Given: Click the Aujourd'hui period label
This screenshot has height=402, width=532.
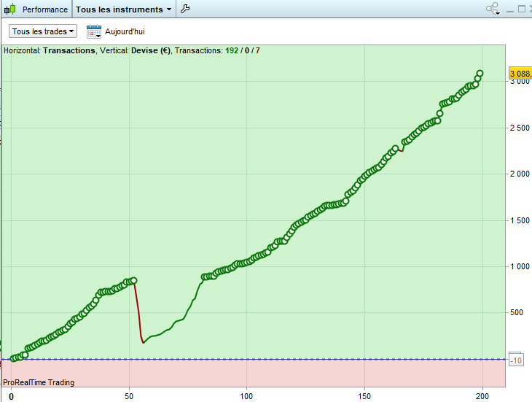Looking at the screenshot, I should (125, 31).
